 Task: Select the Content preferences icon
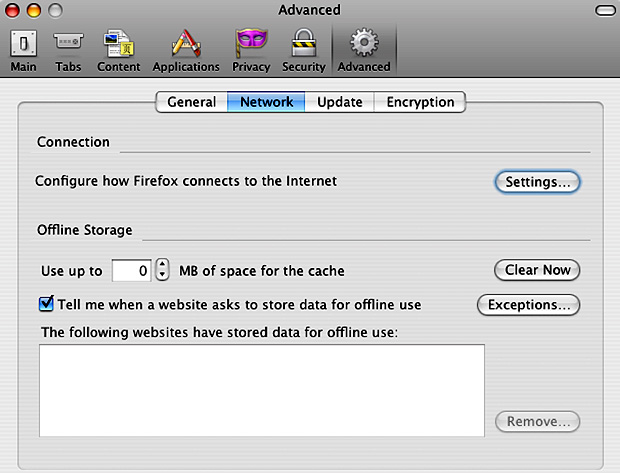click(x=118, y=43)
